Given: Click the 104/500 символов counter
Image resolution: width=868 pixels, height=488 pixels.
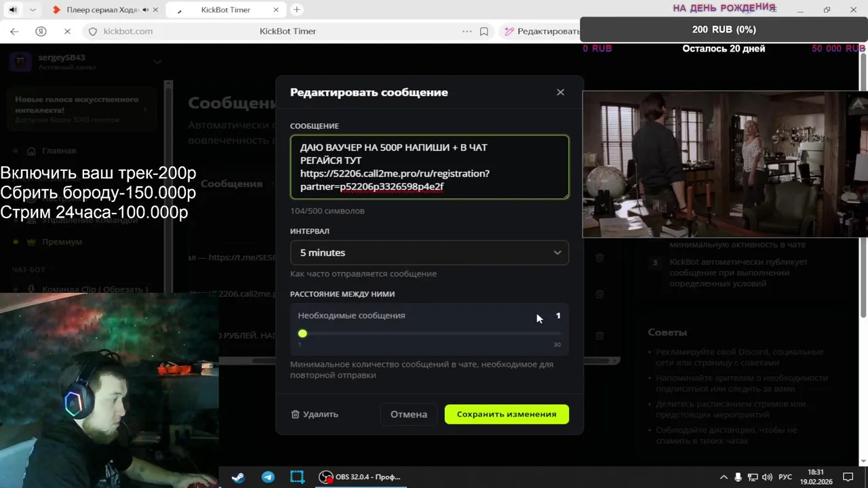Looking at the screenshot, I should tap(328, 211).
